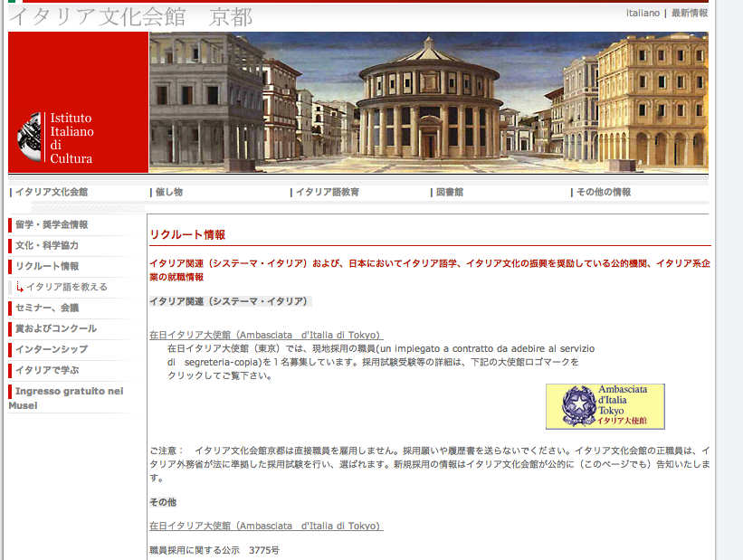Select セミナー、会議 in sidebar
Image resolution: width=743 pixels, height=560 pixels.
[x=47, y=308]
